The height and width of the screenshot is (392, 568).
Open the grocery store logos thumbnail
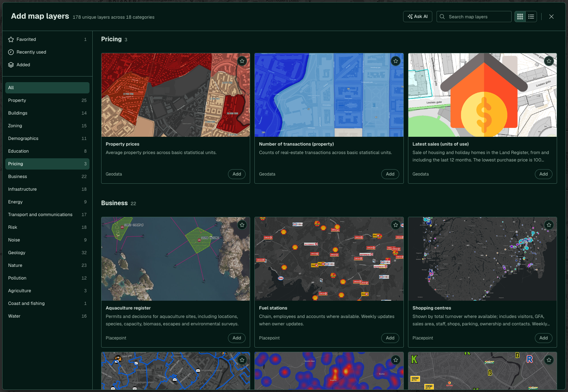(482, 371)
